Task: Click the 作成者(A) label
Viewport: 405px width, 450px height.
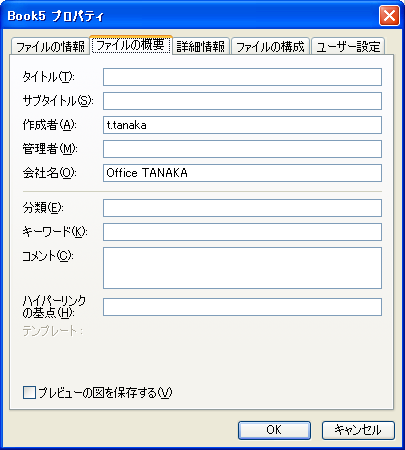Action: pyautogui.click(x=50, y=125)
